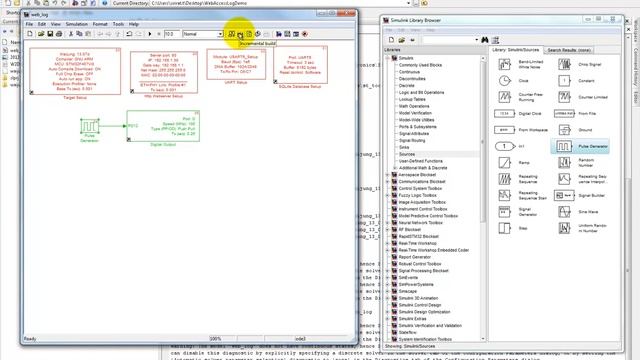Select the Signal Builder block icon
Screen dimensions: 640x360
pos(564,196)
